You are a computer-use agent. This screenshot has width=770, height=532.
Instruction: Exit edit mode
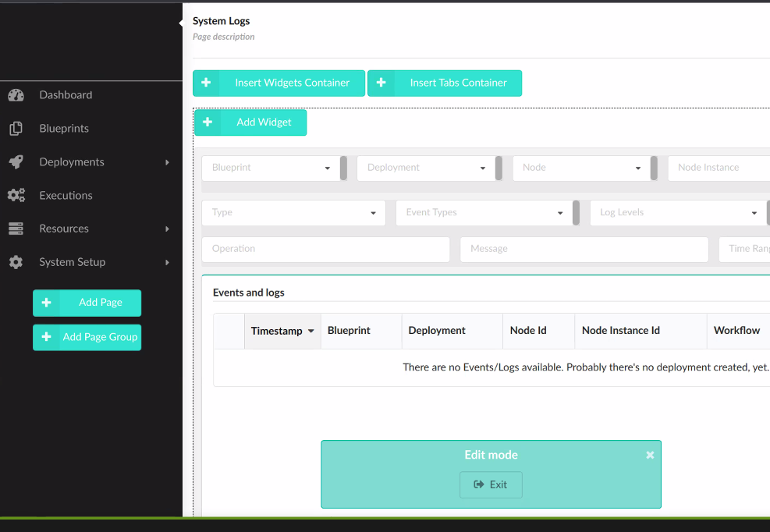click(x=491, y=485)
